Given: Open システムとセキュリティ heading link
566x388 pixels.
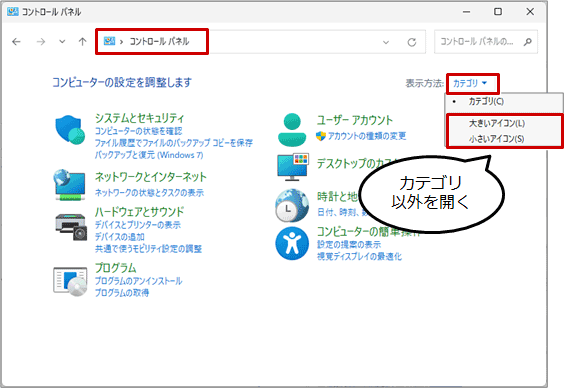Looking at the screenshot, I should click(x=139, y=118).
